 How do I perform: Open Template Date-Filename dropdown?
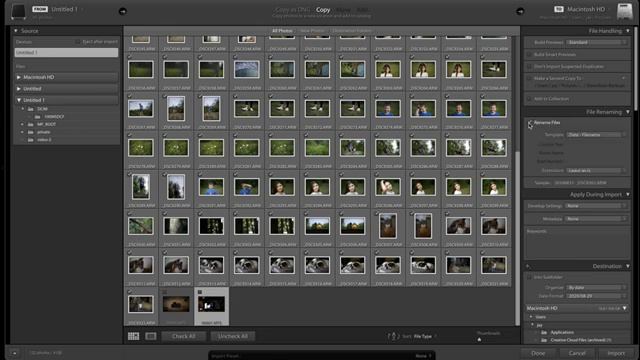596,135
